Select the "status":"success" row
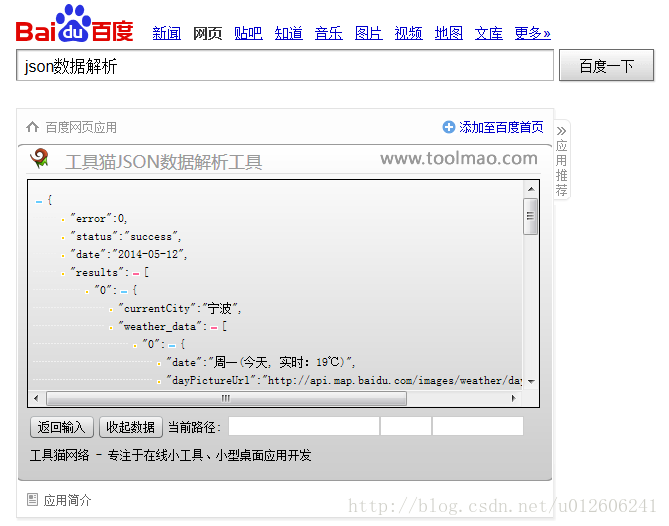 (125, 236)
